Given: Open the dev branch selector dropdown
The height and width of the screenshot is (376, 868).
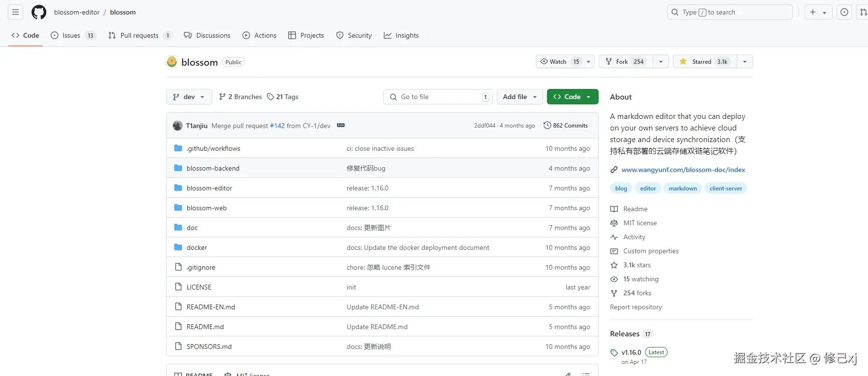Looking at the screenshot, I should [x=189, y=97].
